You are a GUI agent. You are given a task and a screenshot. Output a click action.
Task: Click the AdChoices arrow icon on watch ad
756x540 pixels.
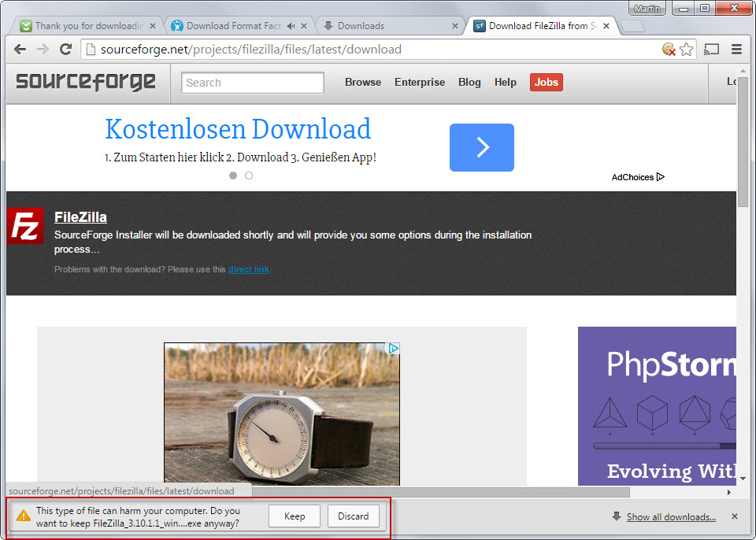[x=394, y=348]
